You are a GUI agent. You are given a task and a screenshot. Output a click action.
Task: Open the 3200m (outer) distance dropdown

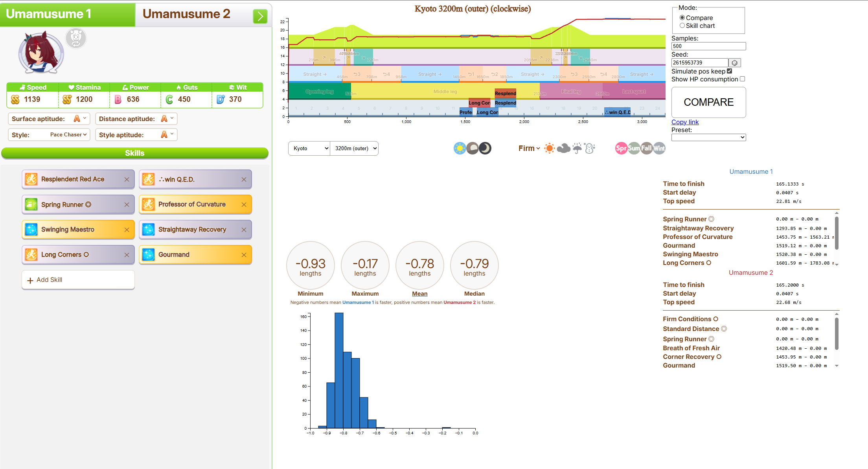(354, 148)
